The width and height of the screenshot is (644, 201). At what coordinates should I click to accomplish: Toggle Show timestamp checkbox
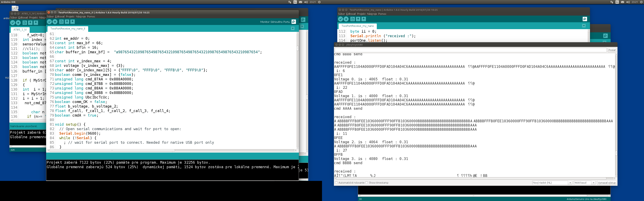[x=367, y=183]
